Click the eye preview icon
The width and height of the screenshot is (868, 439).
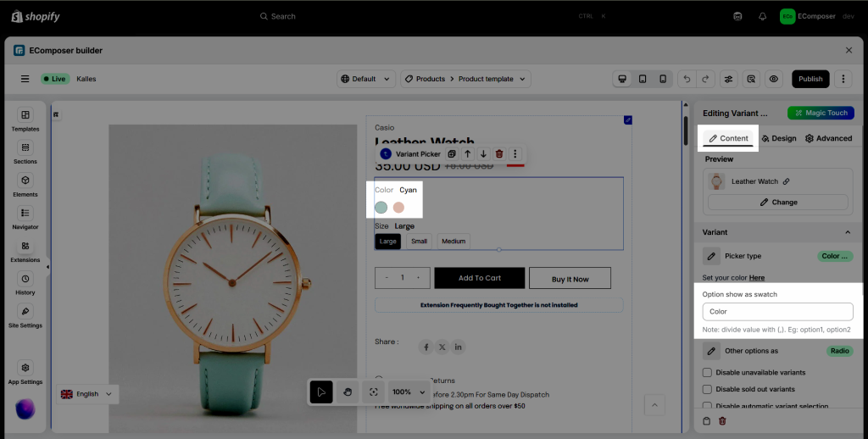773,79
